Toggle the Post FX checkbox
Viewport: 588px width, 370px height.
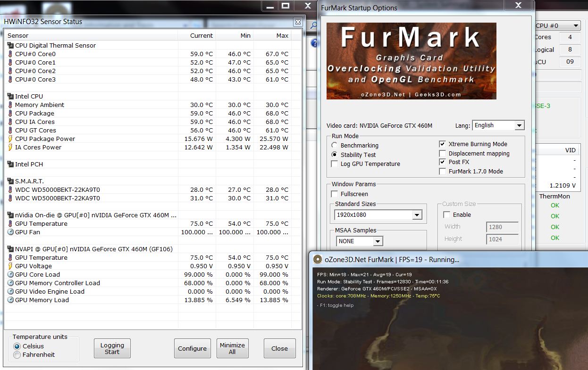tap(442, 162)
